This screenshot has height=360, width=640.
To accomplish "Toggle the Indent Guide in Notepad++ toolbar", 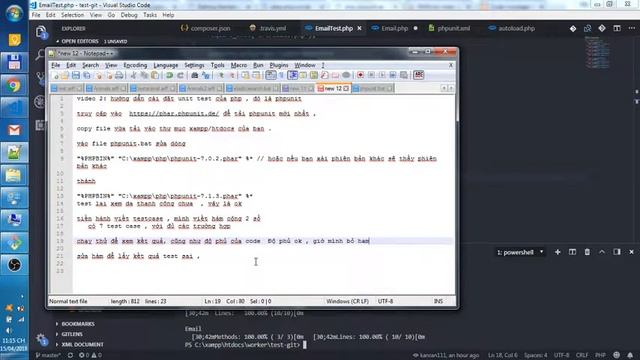I will coord(293,76).
